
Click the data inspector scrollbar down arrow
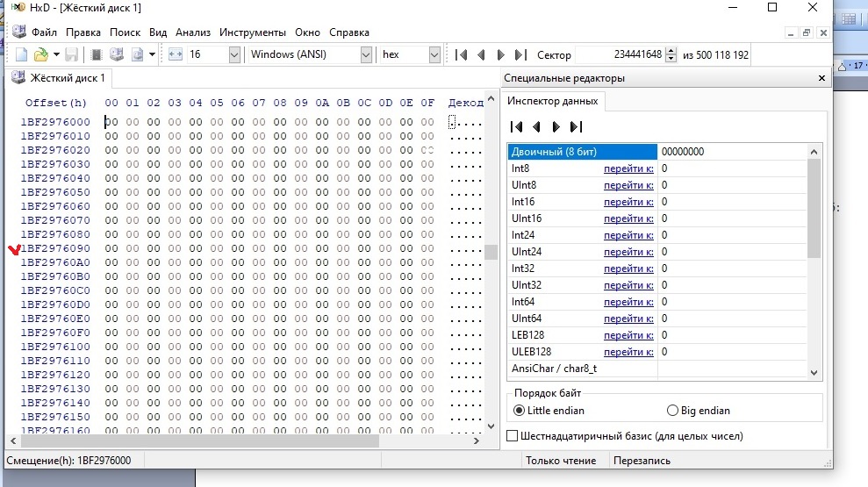[x=814, y=372]
